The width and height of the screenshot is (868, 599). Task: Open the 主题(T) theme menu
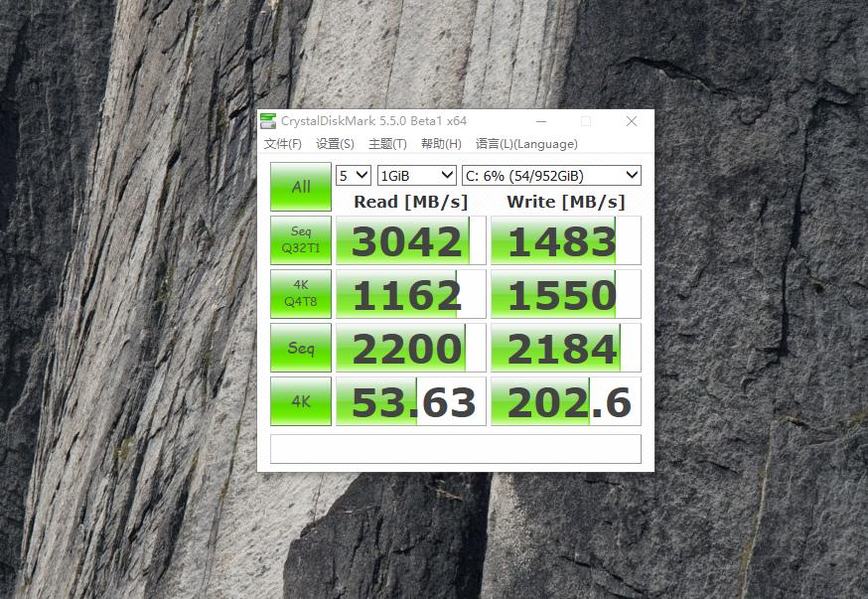click(x=388, y=143)
